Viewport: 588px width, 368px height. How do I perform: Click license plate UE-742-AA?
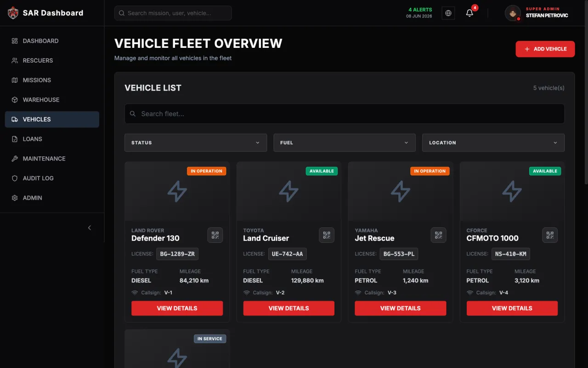(287, 254)
